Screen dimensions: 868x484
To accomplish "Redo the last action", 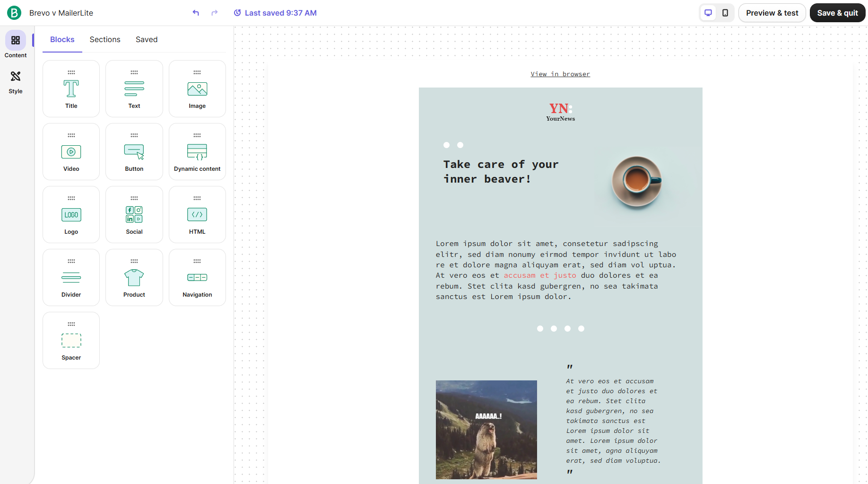I will tap(215, 13).
